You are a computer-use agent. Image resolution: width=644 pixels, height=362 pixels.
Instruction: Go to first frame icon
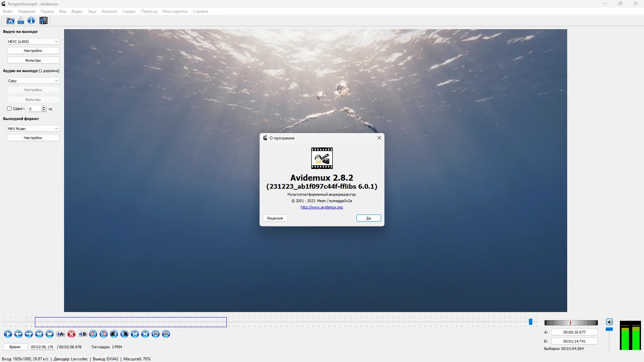pos(135,334)
